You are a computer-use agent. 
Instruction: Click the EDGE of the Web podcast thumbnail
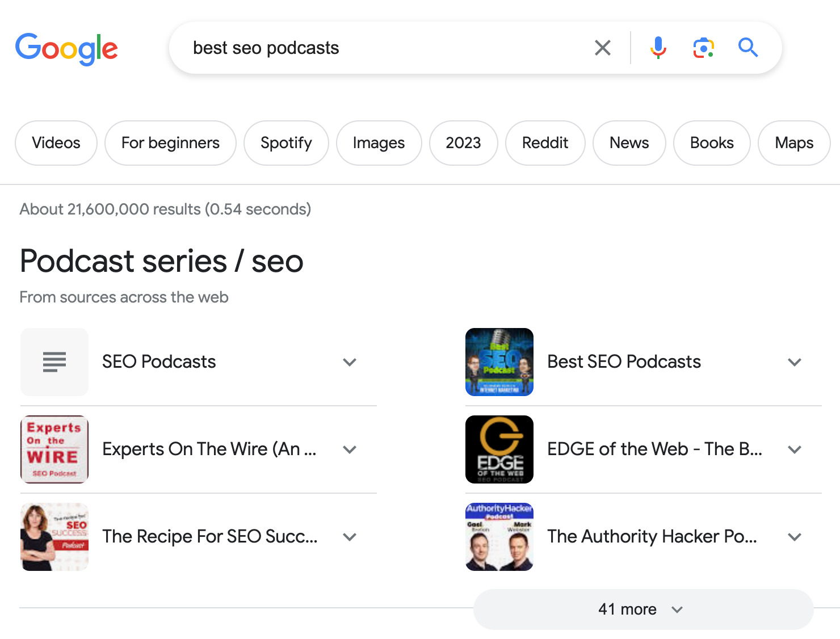tap(499, 449)
